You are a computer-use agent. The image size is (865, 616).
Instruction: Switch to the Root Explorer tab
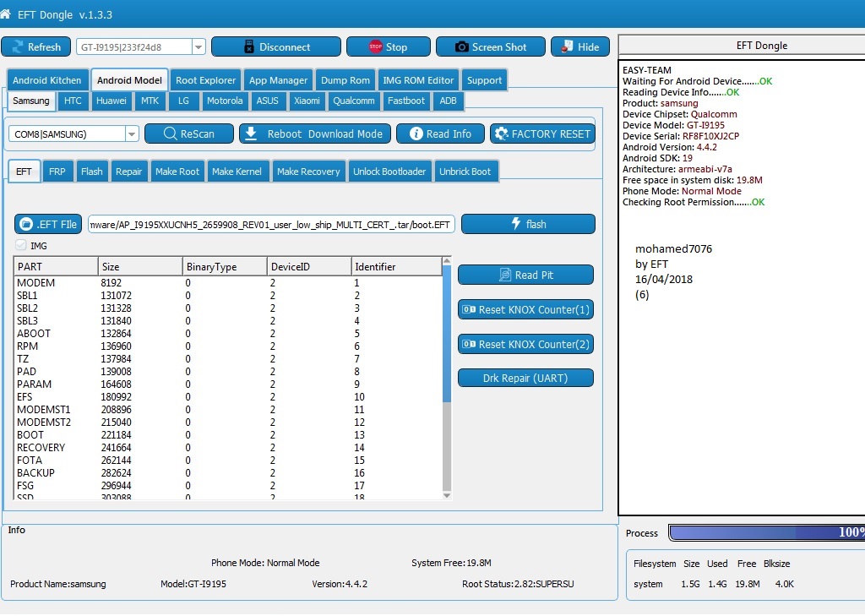[x=205, y=80]
